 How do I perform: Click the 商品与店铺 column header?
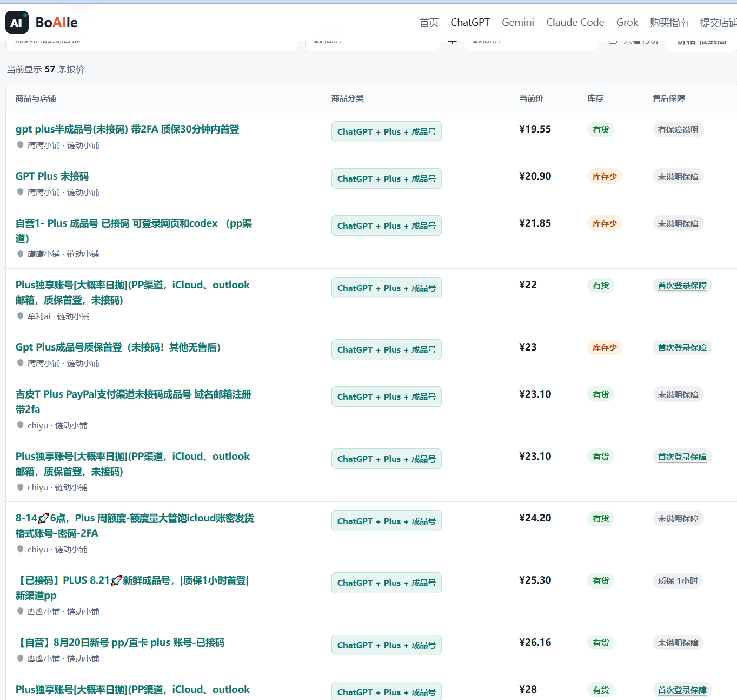pyautogui.click(x=36, y=98)
